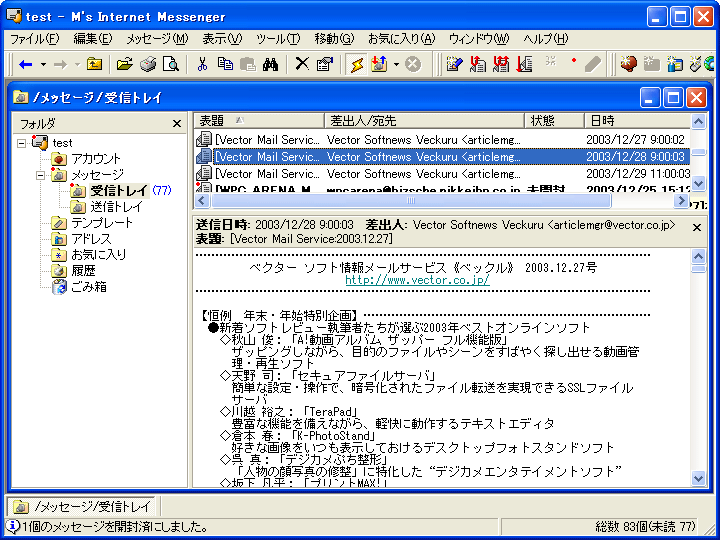Image resolution: width=720 pixels, height=540 pixels.
Task: Open the メッセージ(M) menu
Action: (x=158, y=39)
